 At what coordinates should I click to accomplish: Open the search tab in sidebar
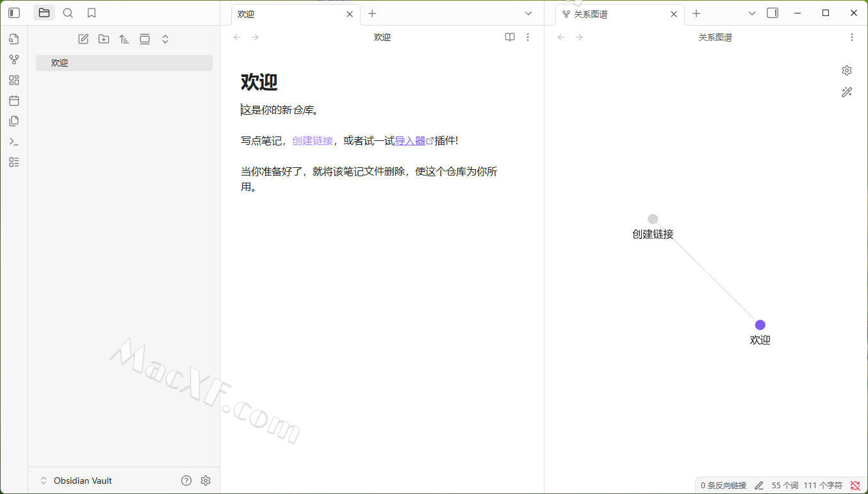(68, 13)
